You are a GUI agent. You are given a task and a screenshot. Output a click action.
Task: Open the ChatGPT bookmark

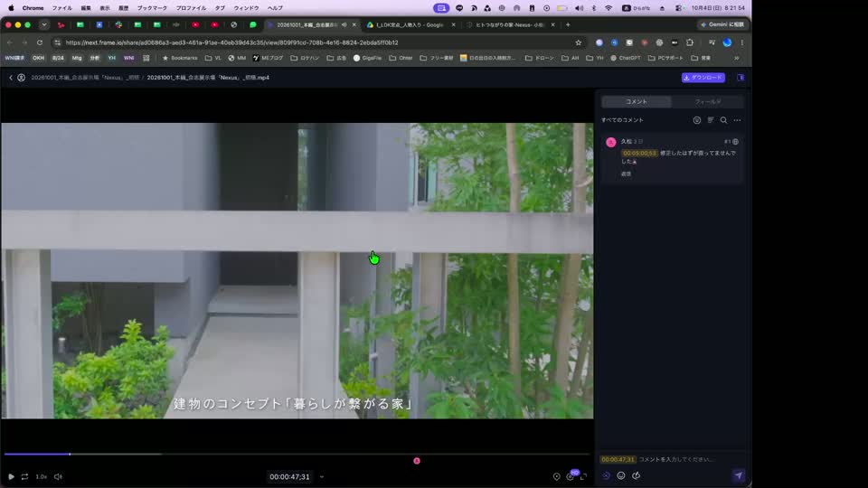pos(626,58)
